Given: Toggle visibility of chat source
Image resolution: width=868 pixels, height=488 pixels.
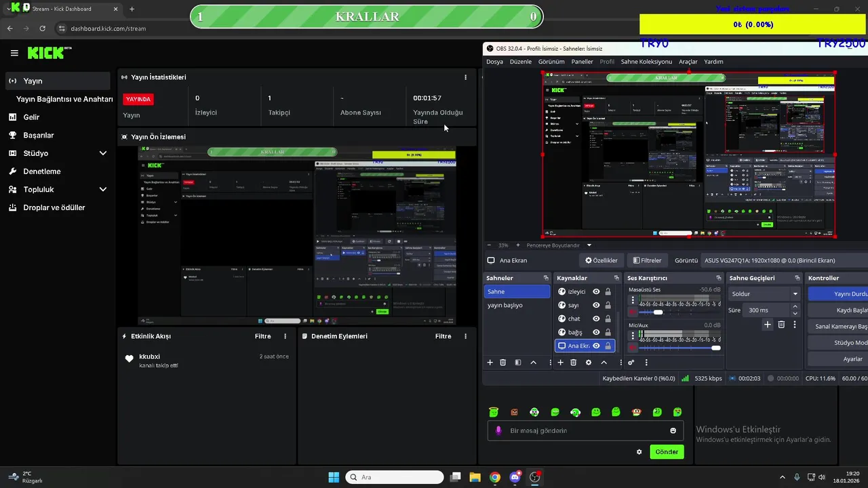Looking at the screenshot, I should point(596,319).
